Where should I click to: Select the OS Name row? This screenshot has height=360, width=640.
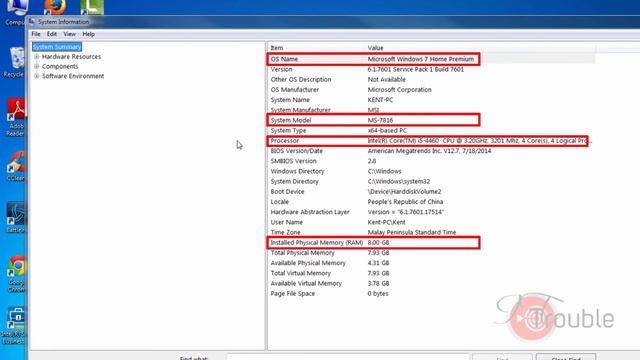click(431, 59)
